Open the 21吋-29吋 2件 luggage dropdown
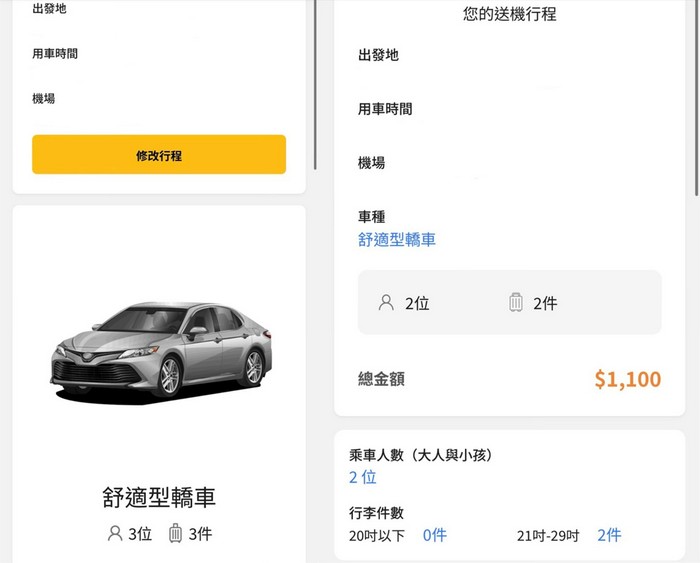 click(608, 536)
